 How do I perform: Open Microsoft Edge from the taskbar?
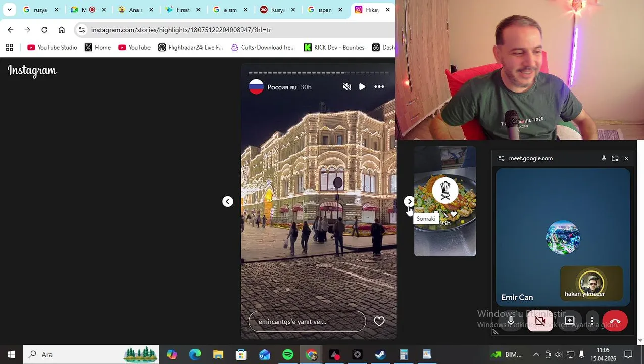point(195,354)
